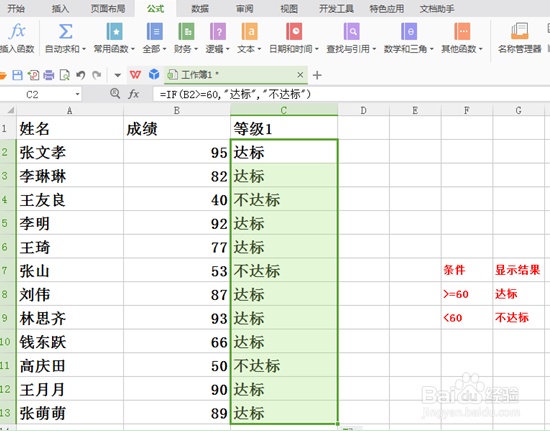Screen dimensions: 550x431
Task: Expand the Name Box C2 dropdown arrow
Action: (x=77, y=94)
